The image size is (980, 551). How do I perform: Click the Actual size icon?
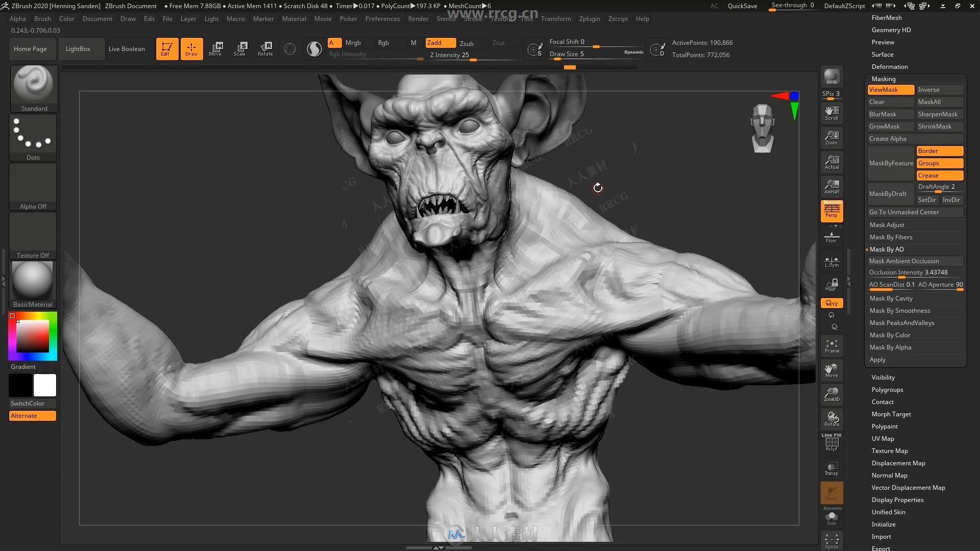click(831, 162)
